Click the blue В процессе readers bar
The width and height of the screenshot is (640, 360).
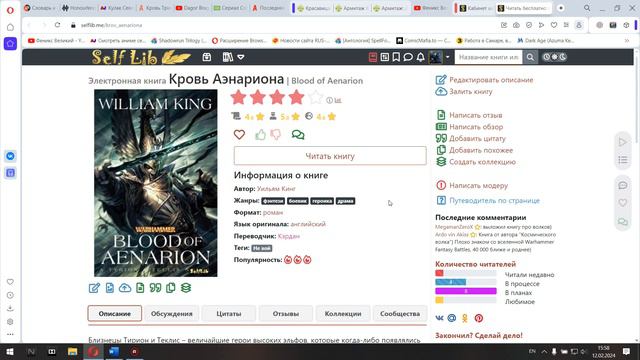coord(451,282)
